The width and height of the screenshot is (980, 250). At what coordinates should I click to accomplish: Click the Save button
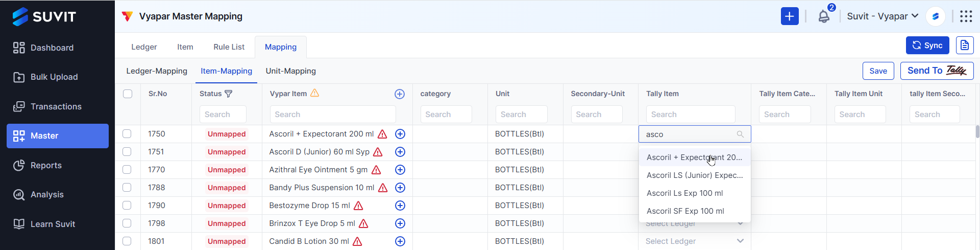tap(878, 71)
